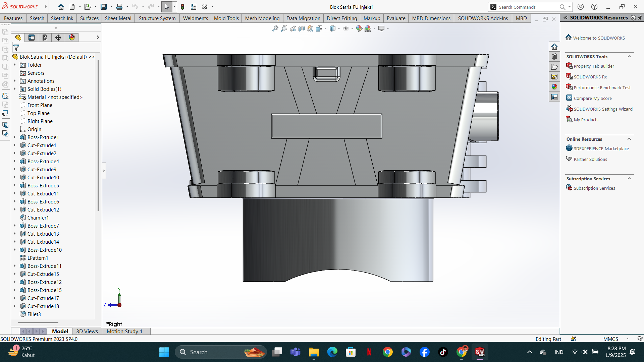This screenshot has width=644, height=362.
Task: Collapse Online Resources section
Action: coord(629,139)
